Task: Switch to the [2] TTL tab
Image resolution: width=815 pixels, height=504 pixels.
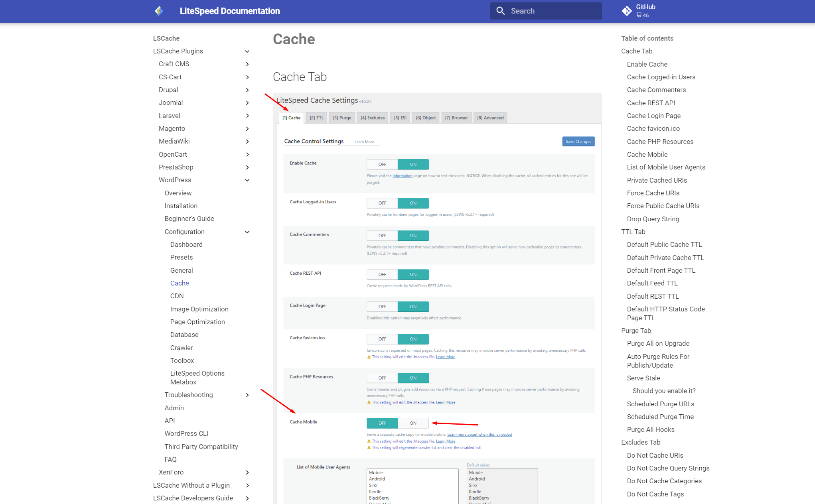Action: point(317,118)
